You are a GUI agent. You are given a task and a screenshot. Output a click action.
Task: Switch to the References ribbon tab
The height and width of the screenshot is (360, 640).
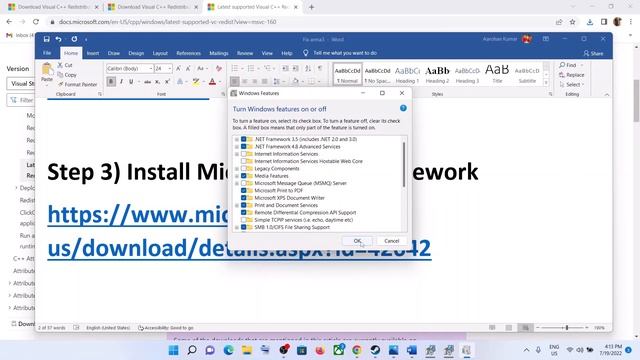click(x=188, y=53)
